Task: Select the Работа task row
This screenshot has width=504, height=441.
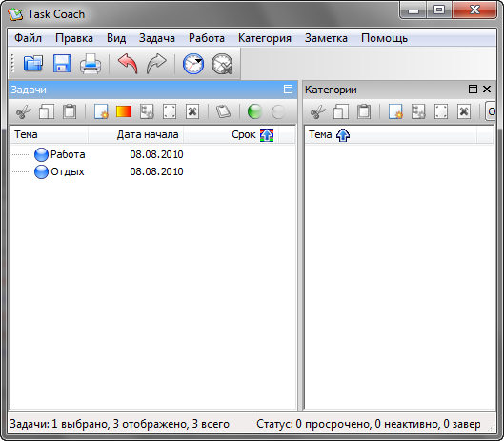Action: coord(152,154)
